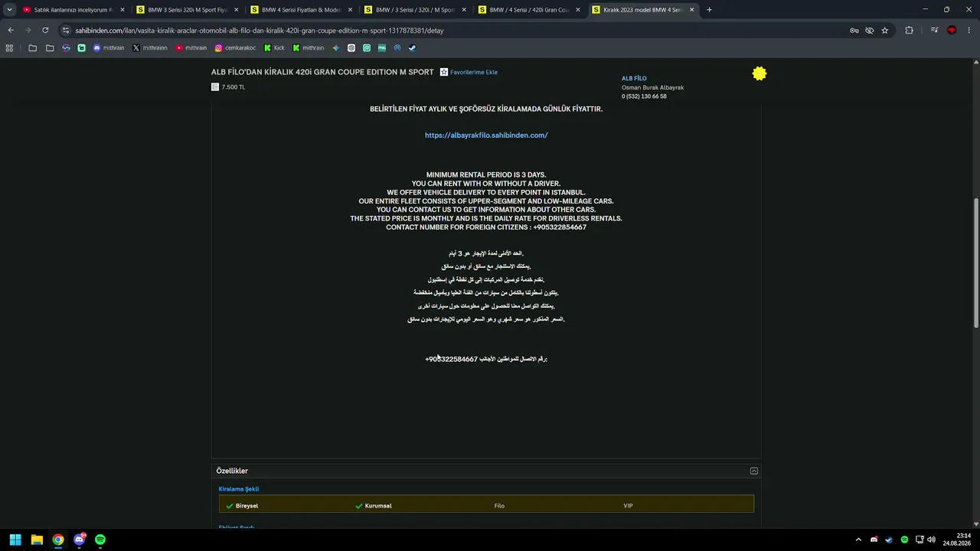Viewport: 980px width, 551px height.
Task: Open the Discord mithrain bookmark
Action: [108, 47]
